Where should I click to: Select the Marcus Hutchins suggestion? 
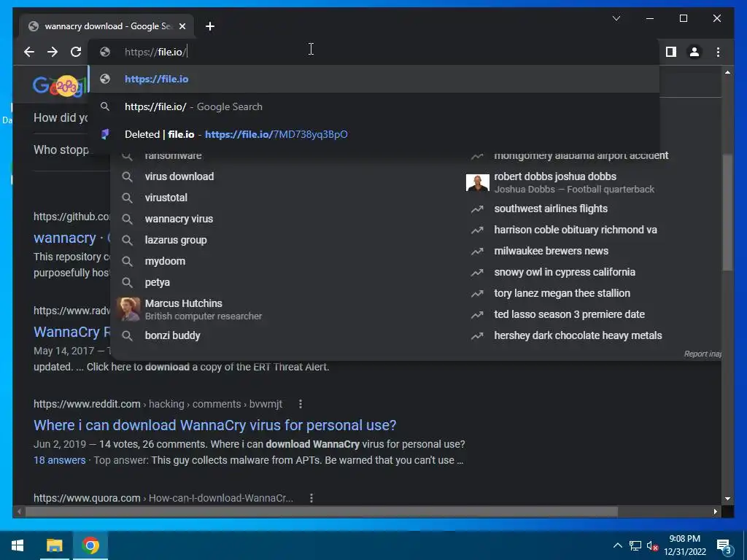204,309
